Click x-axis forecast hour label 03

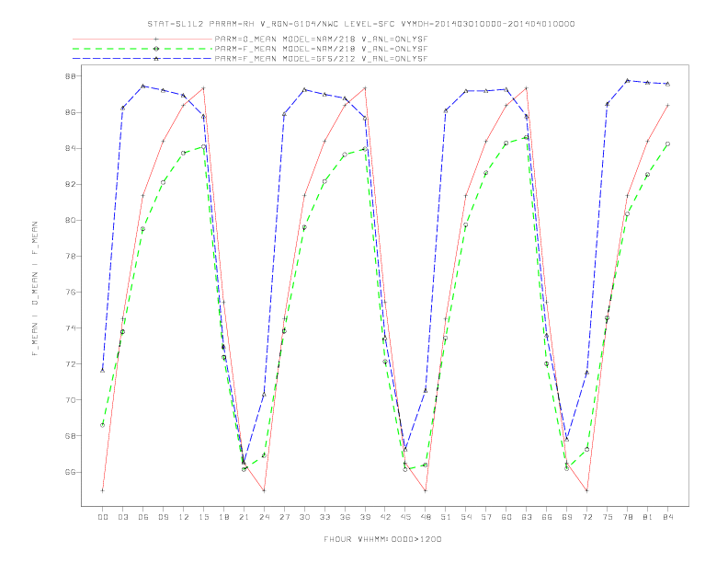pos(123,517)
